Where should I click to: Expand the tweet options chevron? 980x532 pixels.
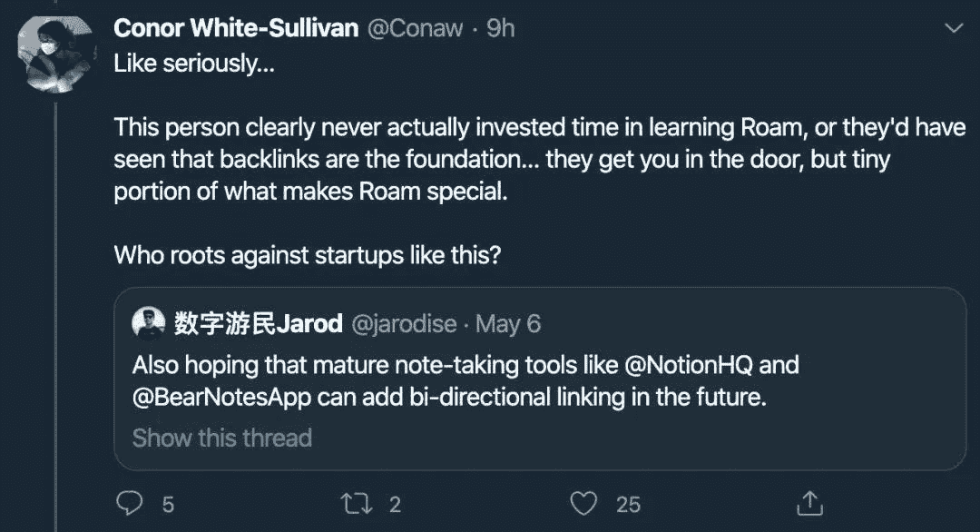(x=953, y=29)
